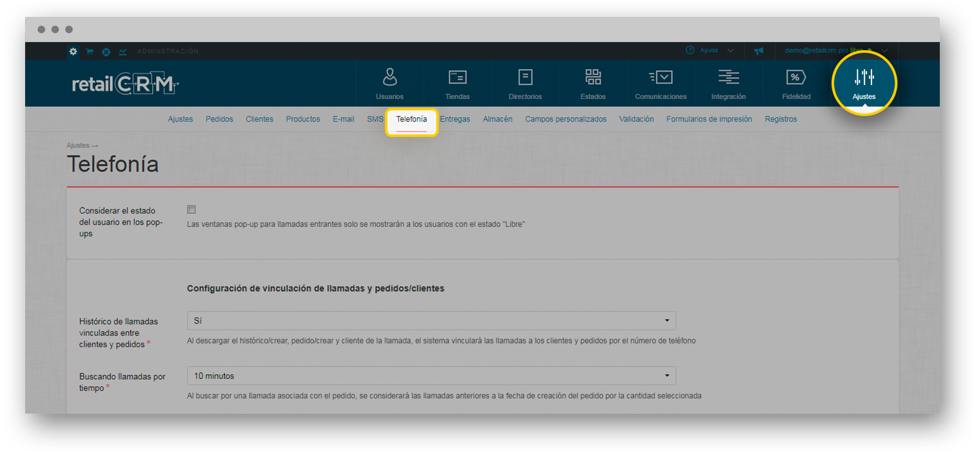Switch to the Entregas submenu tab

point(455,119)
